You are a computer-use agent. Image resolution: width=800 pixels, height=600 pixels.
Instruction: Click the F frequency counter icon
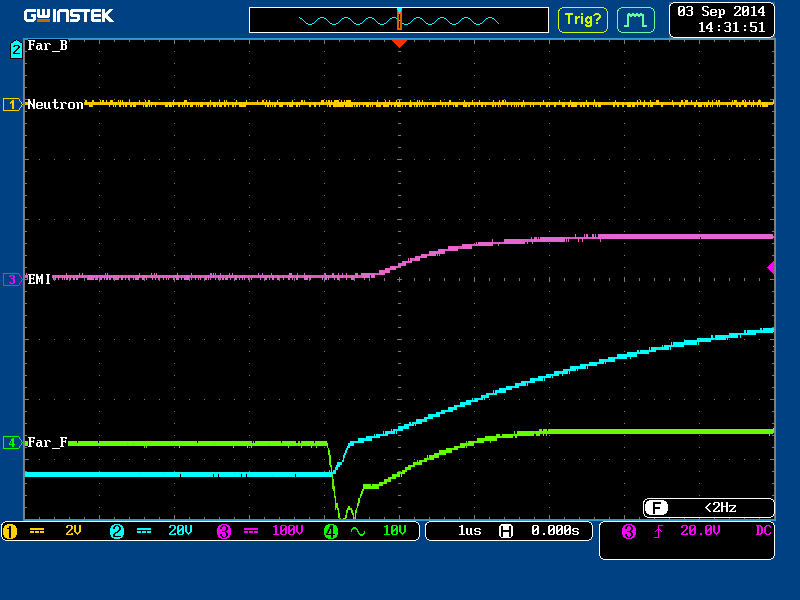click(x=656, y=508)
